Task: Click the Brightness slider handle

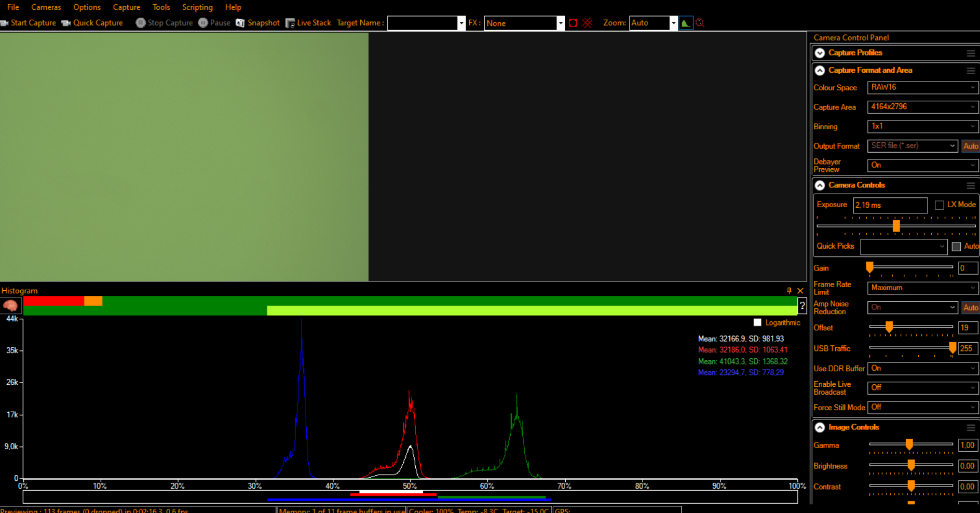Action: [911, 465]
